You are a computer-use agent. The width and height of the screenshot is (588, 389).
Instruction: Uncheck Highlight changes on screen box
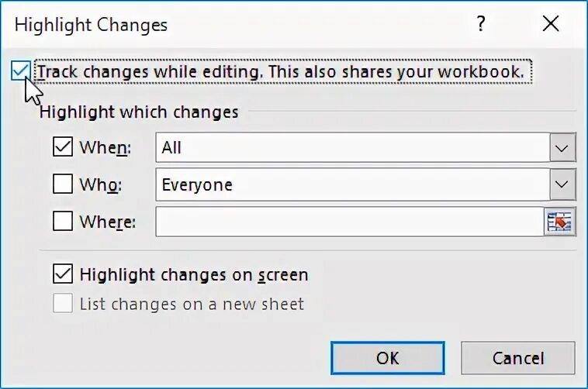click(63, 274)
